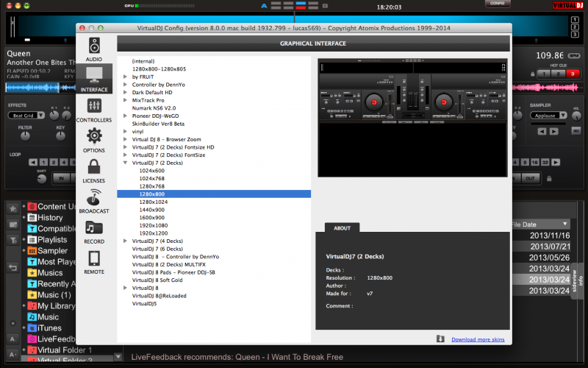
Task: Sort by the File Date column
Action: click(539, 224)
